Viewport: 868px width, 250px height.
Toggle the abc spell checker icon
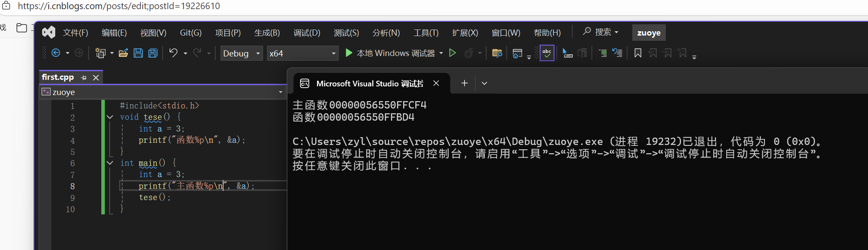[547, 53]
